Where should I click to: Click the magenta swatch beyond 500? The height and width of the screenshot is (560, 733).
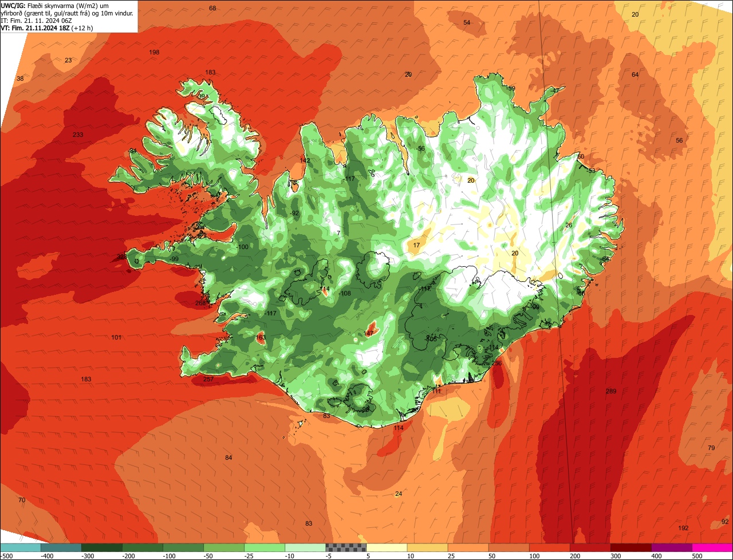[x=712, y=547]
